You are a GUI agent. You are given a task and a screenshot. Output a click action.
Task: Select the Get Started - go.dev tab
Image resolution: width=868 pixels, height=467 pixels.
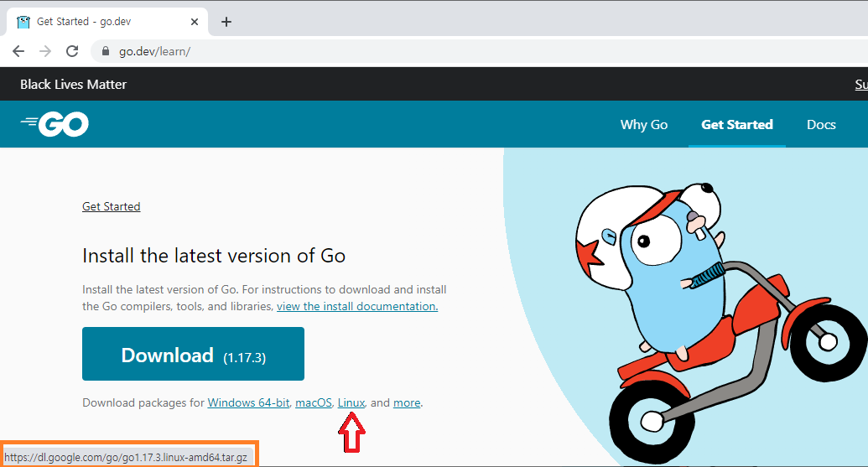(x=107, y=22)
